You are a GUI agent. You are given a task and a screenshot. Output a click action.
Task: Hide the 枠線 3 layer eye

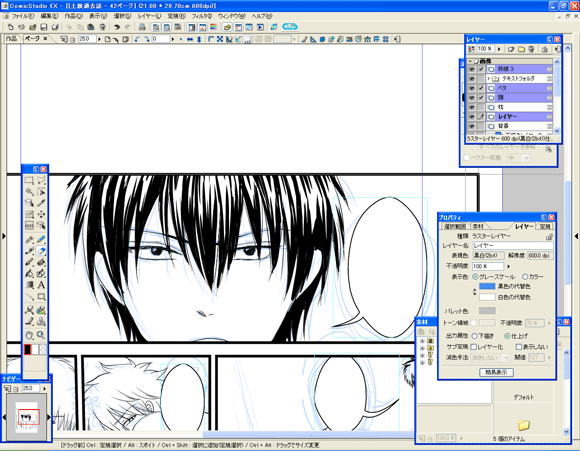(471, 69)
